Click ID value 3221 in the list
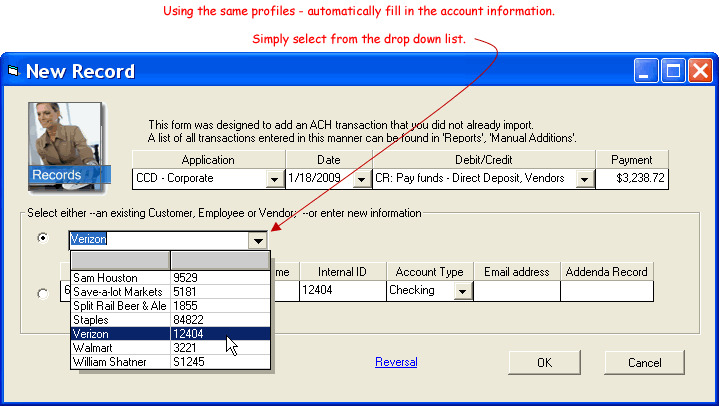The image size is (719, 406). pos(185,348)
